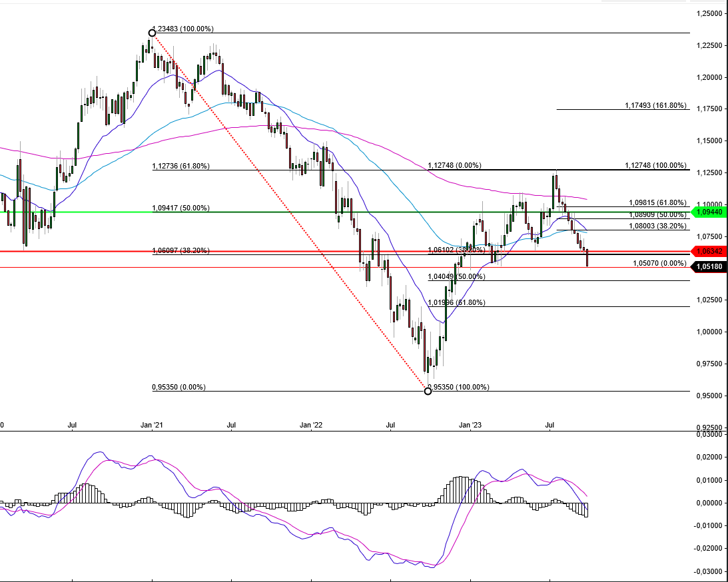Image resolution: width=728 pixels, height=582 pixels.
Task: Click the 1,12736 (61.80%) retracement label
Action: 181,166
